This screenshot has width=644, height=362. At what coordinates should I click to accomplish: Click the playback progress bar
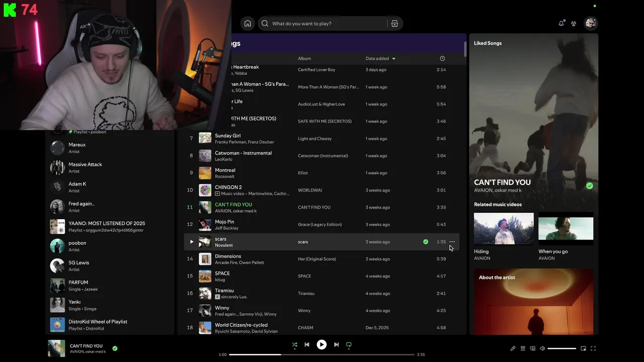click(321, 354)
